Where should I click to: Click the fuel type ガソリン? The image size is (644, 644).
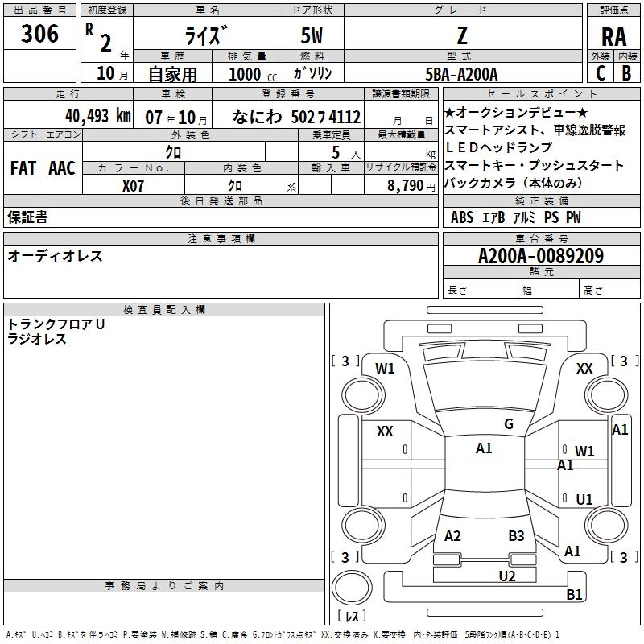[313, 73]
